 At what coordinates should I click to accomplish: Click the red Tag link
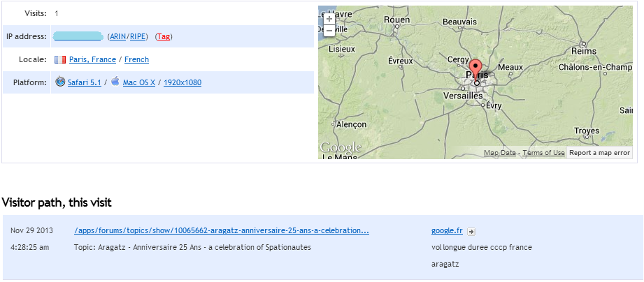[164, 36]
